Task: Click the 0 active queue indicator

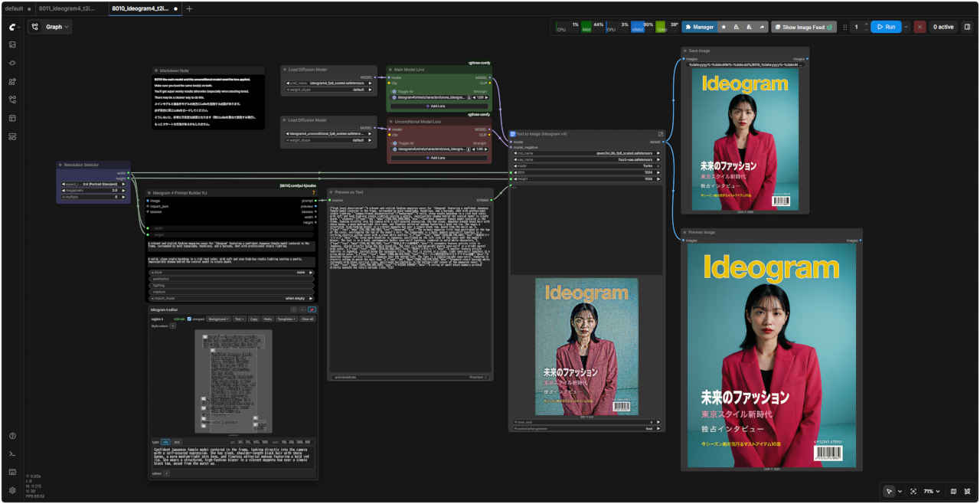Action: coord(942,27)
